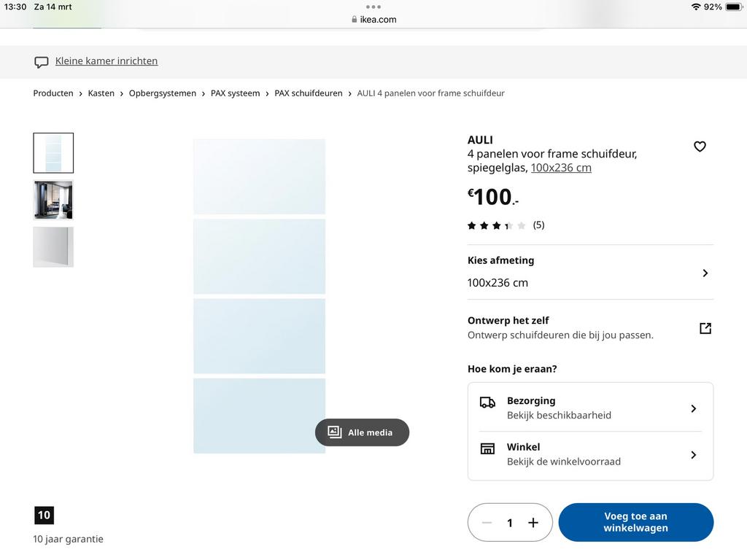Open the Kleine kamer inrichten link

point(107,61)
